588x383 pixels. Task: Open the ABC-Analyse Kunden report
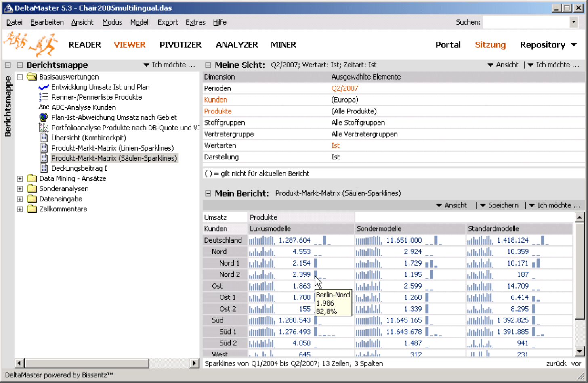pos(84,107)
